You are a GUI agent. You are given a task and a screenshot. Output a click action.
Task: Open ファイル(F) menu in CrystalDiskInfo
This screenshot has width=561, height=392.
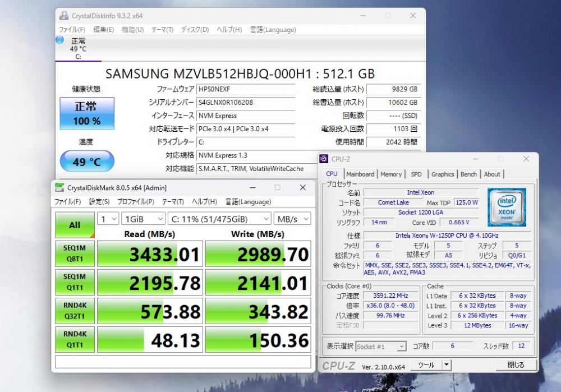72,30
